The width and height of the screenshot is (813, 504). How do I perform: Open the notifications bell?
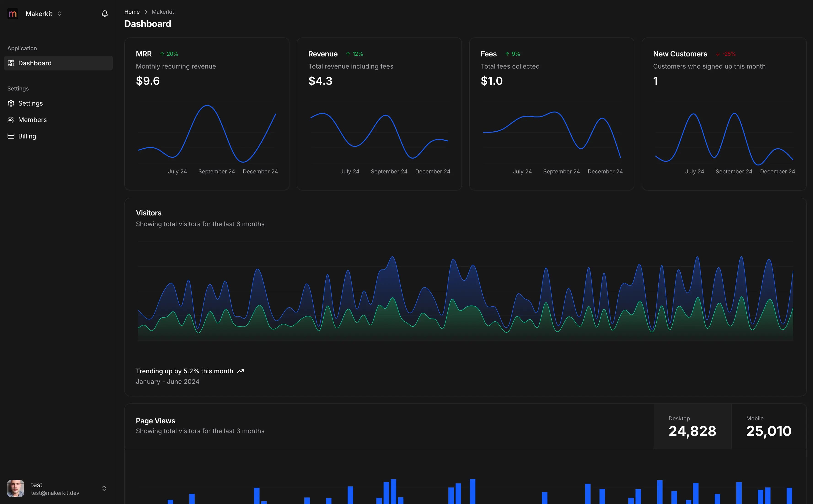tap(104, 14)
